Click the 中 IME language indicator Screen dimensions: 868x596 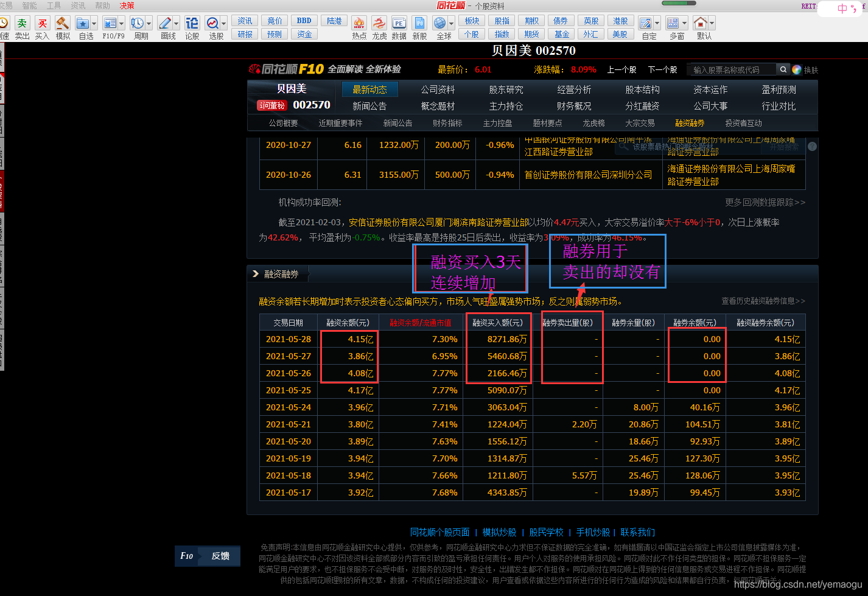click(x=842, y=9)
